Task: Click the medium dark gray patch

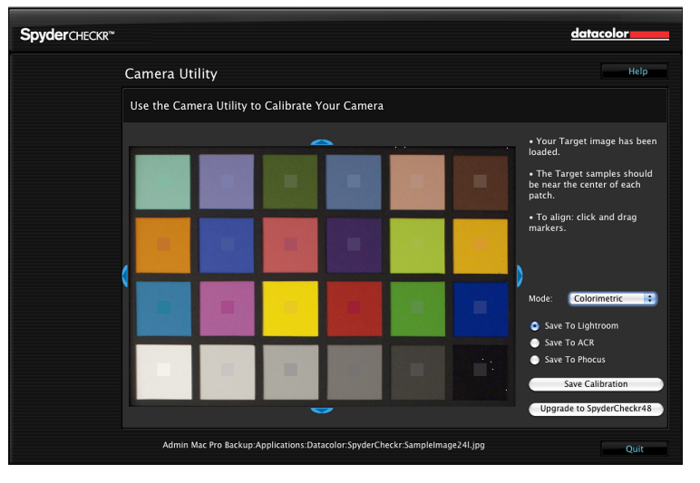Action: coord(354,372)
